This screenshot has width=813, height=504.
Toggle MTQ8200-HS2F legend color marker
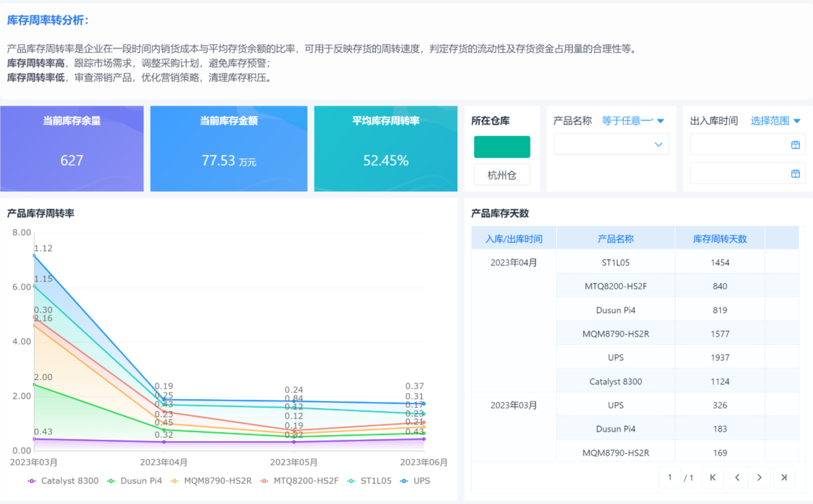coord(265,481)
